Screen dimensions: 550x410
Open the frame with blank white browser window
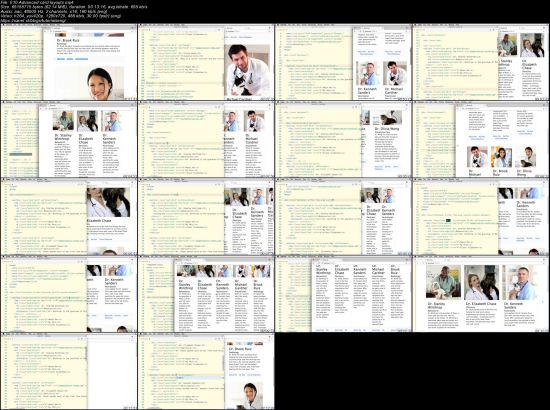(68, 371)
